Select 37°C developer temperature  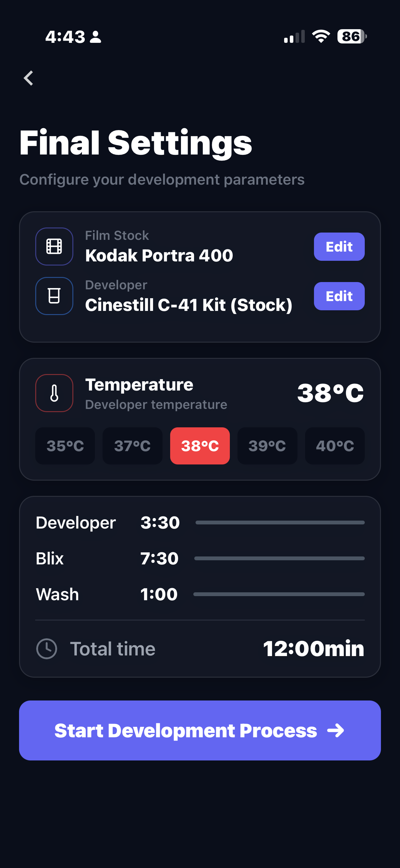133,446
